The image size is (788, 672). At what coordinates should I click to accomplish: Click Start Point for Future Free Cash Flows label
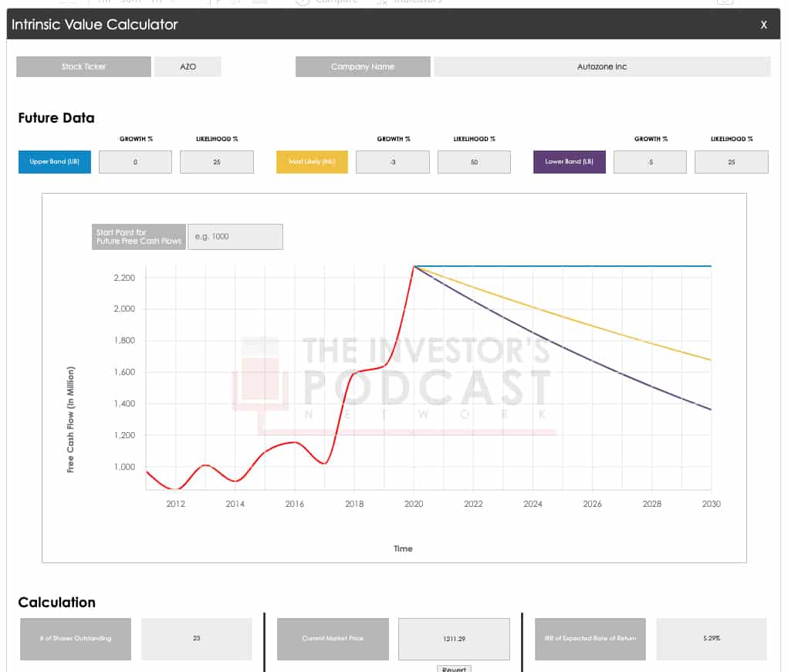(x=139, y=237)
